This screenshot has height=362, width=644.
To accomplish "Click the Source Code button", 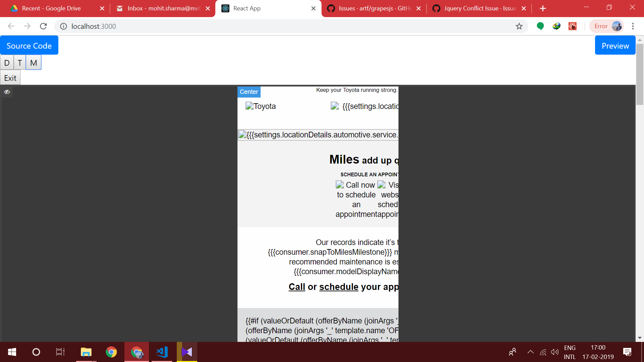I will pos(29,46).
